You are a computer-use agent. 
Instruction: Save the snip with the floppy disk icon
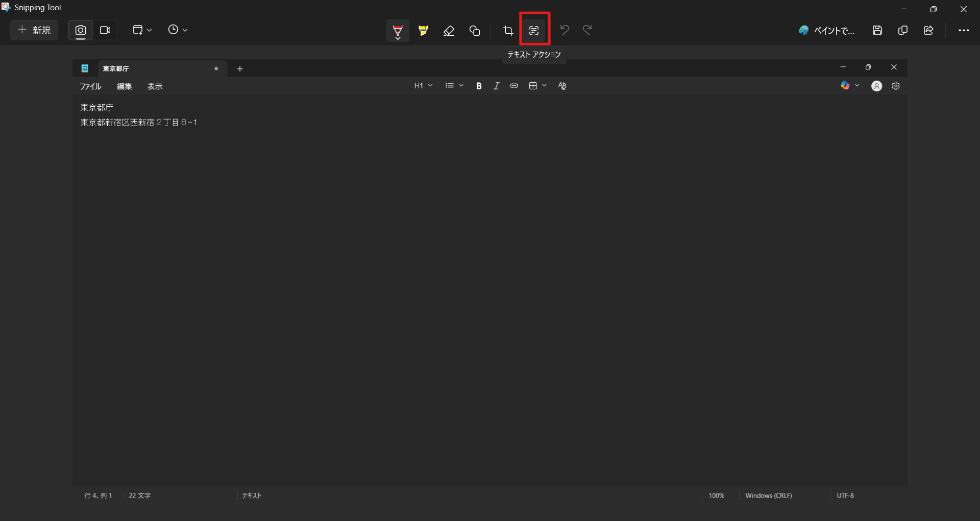coord(877,31)
